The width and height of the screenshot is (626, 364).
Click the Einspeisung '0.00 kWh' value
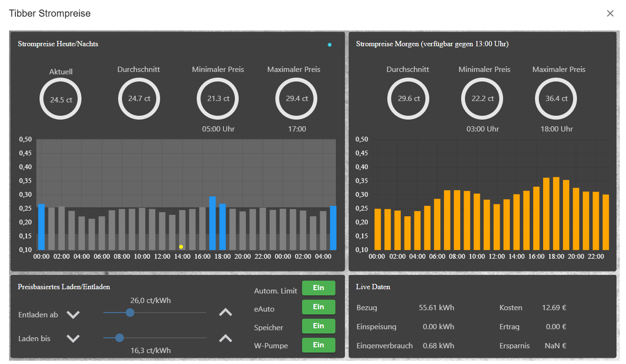click(x=438, y=327)
